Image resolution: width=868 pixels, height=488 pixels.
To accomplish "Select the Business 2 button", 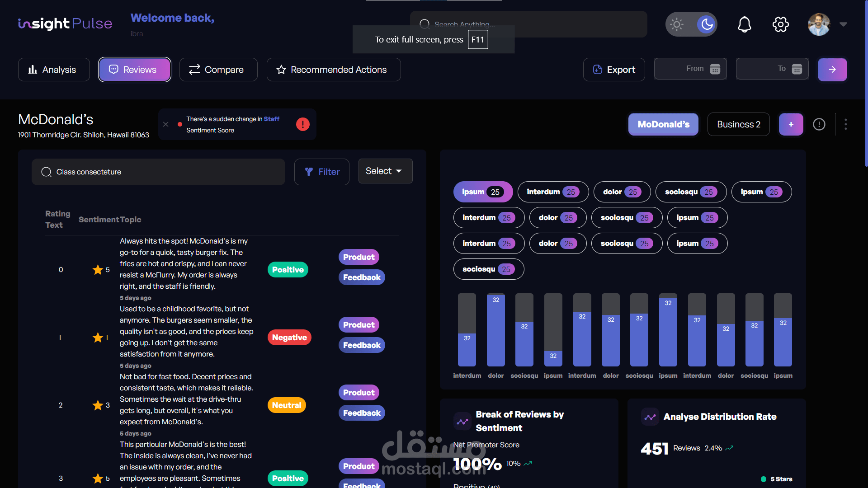I will (738, 124).
